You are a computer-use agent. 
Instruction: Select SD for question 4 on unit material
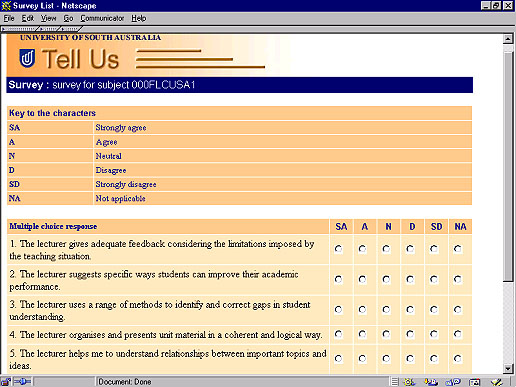(434, 334)
